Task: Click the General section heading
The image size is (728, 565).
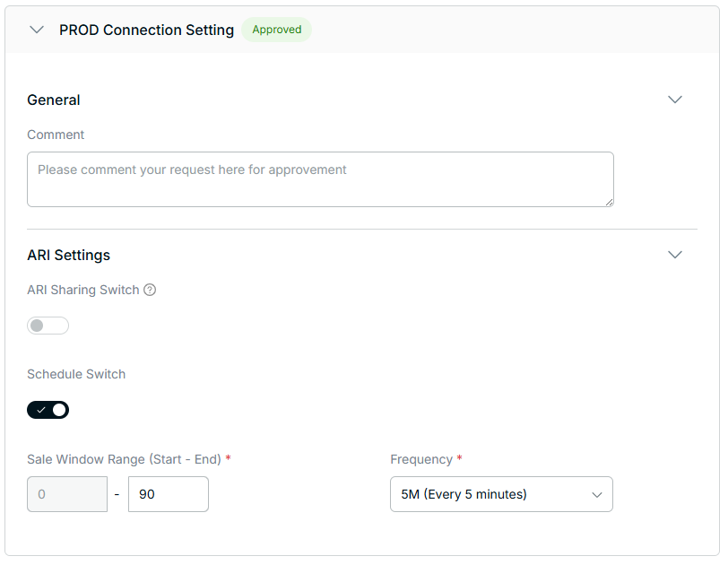Action: [54, 100]
